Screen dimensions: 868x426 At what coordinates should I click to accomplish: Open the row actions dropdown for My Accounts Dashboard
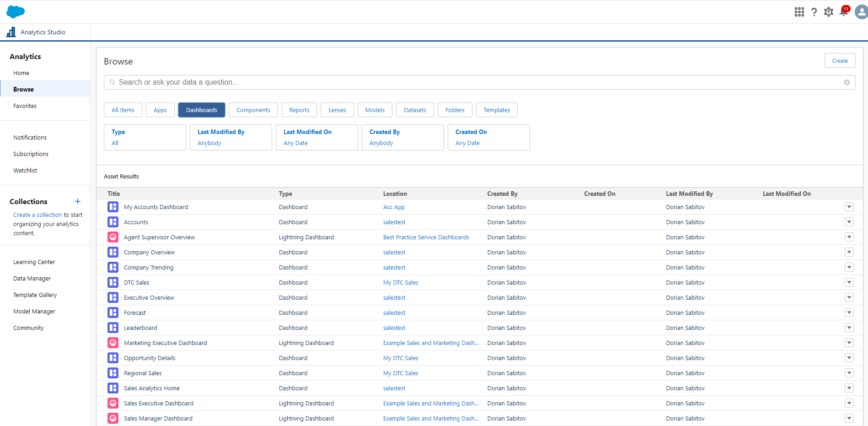click(x=849, y=207)
